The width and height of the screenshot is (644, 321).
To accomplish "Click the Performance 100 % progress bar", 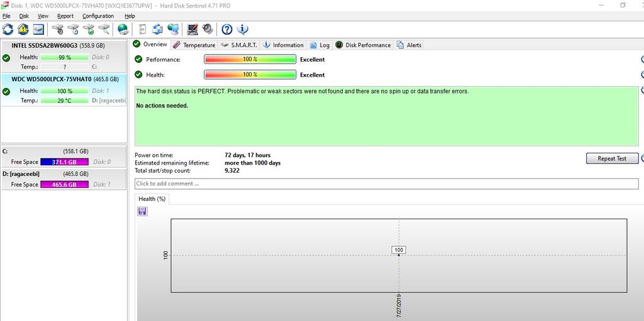I will [250, 59].
